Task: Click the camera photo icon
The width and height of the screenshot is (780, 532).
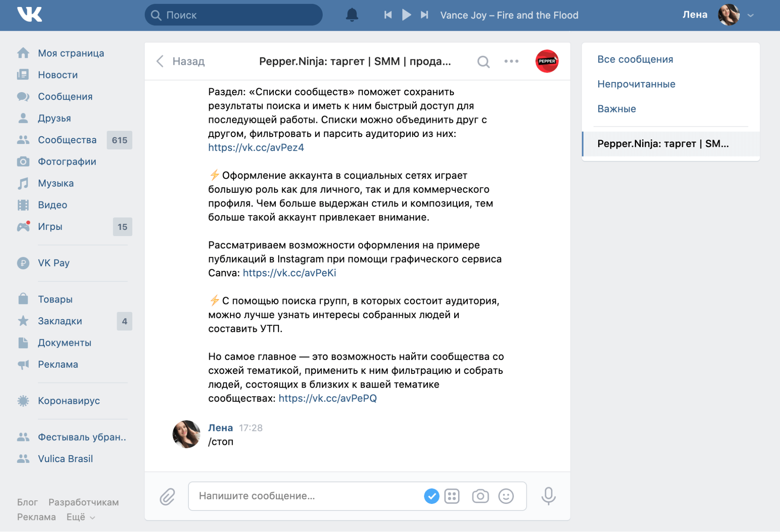Action: [480, 496]
